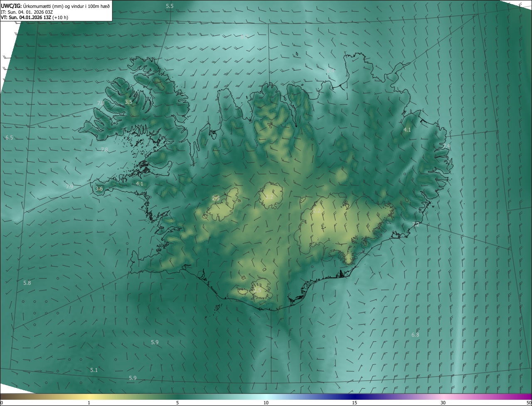532x406 pixels.
Task: Click the 6.8 value label
Action: click(415, 335)
